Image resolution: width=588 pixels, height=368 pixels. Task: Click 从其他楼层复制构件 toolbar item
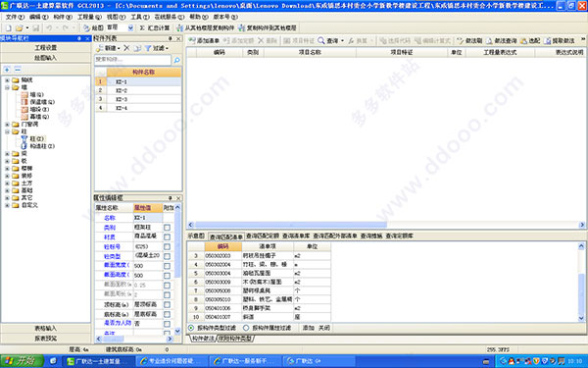click(x=205, y=28)
